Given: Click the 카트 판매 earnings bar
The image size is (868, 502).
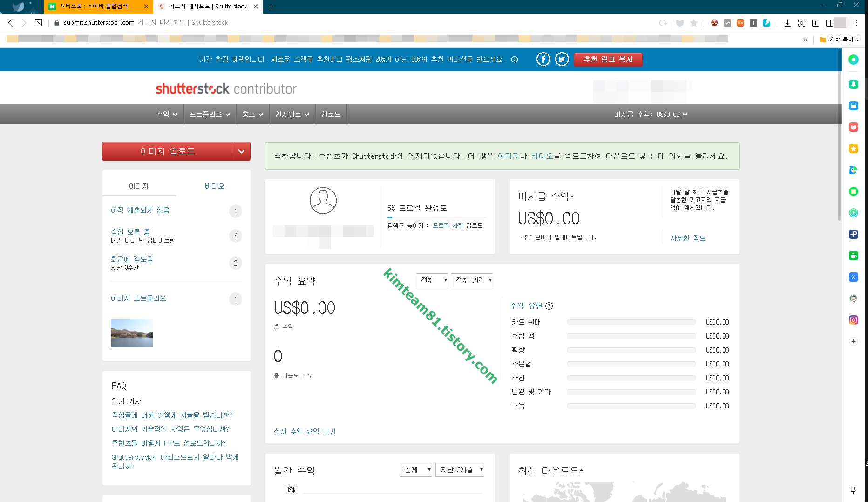Looking at the screenshot, I should [x=631, y=322].
